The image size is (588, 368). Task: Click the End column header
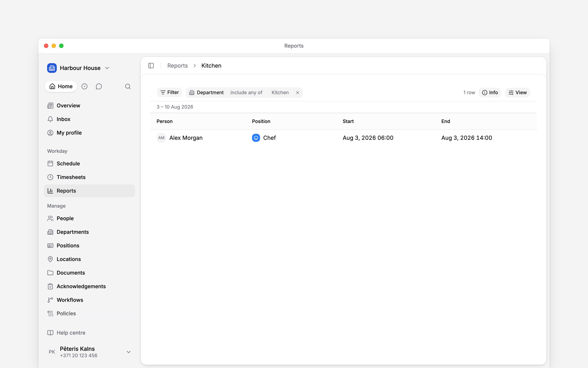coord(446,121)
